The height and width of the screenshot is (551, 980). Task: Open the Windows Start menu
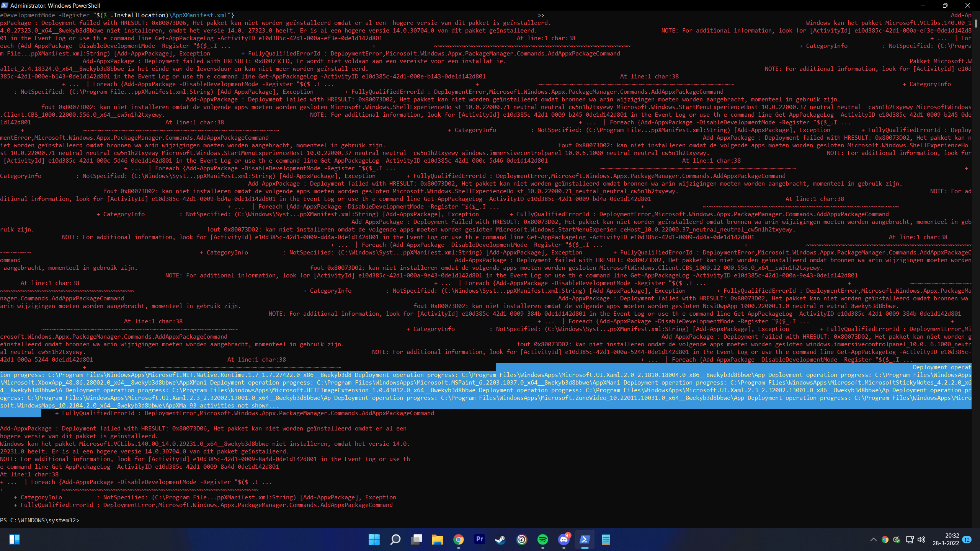click(x=374, y=540)
